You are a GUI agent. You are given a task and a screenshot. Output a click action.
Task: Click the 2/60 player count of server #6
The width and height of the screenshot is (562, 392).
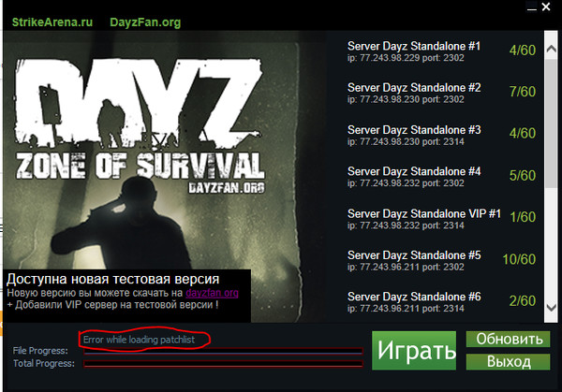523,301
